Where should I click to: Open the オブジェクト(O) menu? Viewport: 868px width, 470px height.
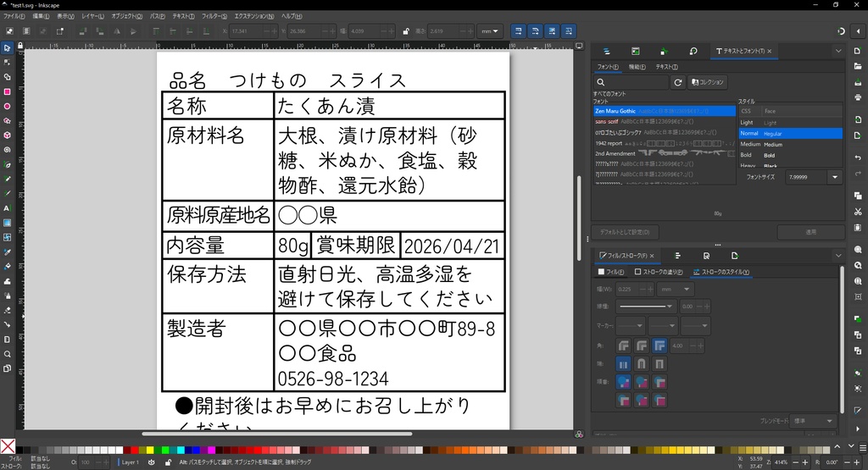tap(127, 17)
